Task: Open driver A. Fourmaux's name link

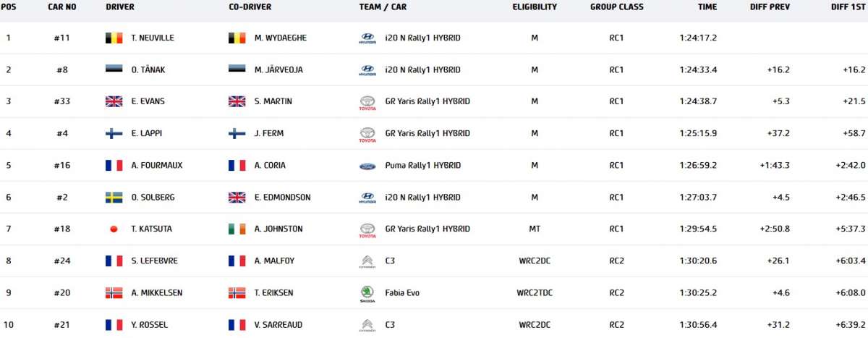Action: pos(157,166)
